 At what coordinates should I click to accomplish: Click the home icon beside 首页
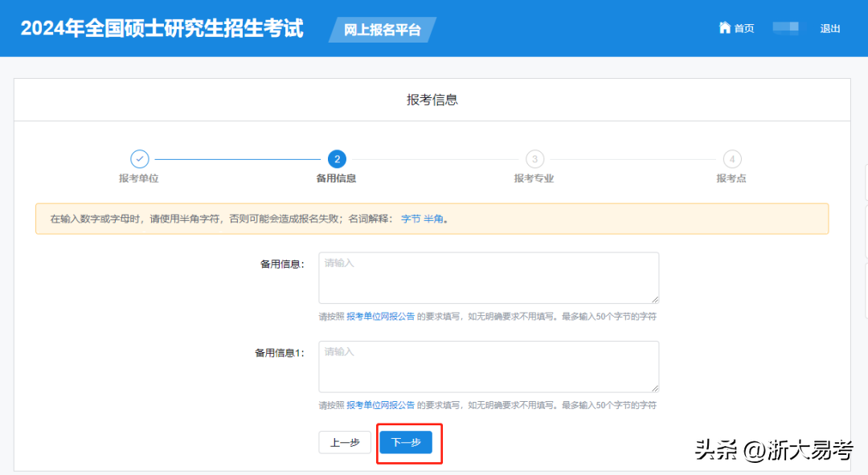(724, 28)
